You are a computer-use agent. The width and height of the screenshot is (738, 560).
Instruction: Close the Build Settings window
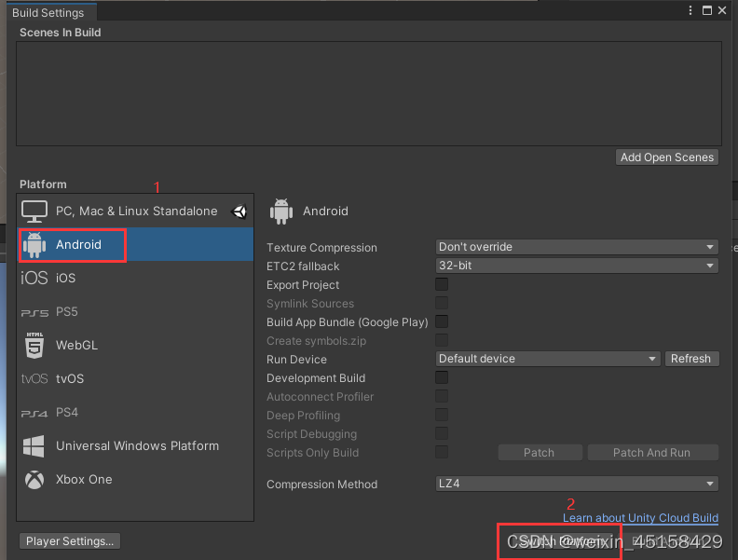tap(722, 10)
